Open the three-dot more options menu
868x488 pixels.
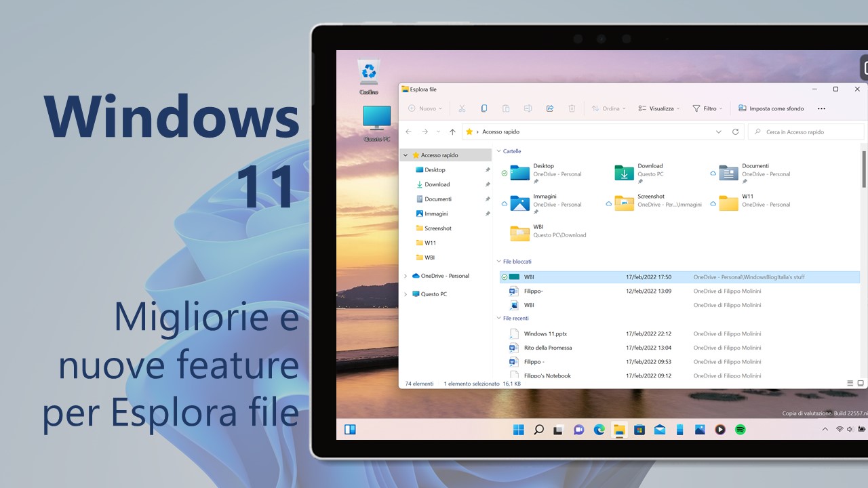tap(821, 108)
